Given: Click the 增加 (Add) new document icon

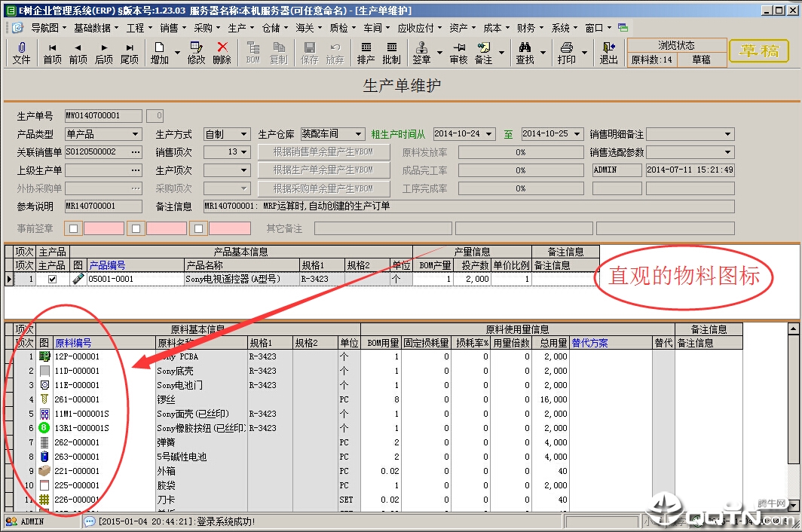Looking at the screenshot, I should [160, 53].
